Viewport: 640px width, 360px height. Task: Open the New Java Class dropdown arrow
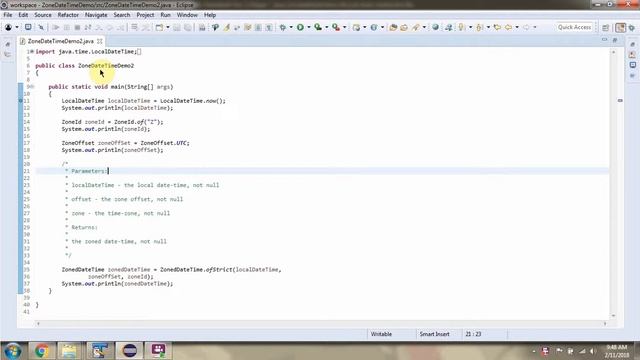click(382, 27)
